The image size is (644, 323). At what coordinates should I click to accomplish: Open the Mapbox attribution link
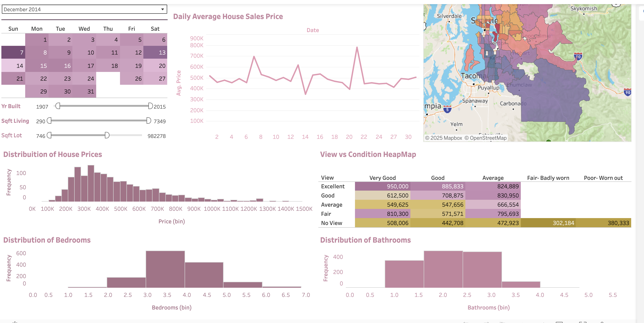pyautogui.click(x=444, y=138)
